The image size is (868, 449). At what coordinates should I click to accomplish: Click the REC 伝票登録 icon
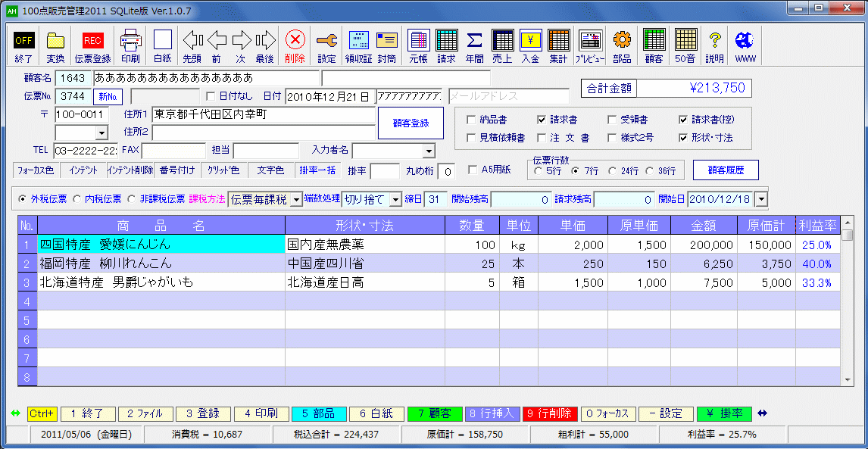[x=92, y=46]
